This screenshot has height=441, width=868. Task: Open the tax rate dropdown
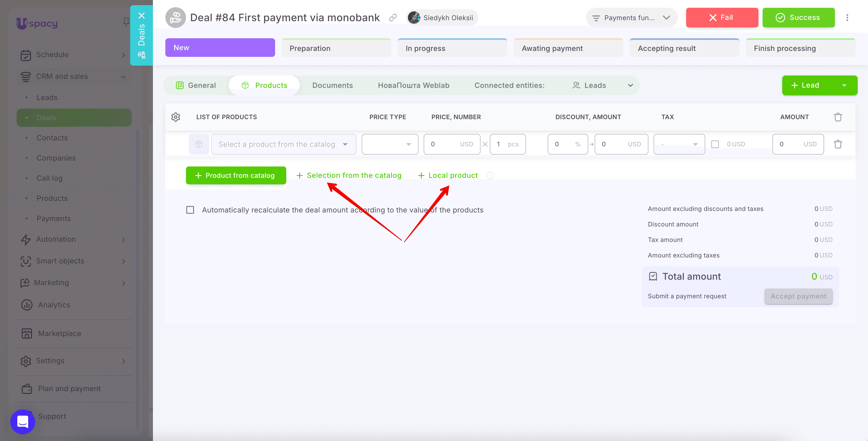679,144
